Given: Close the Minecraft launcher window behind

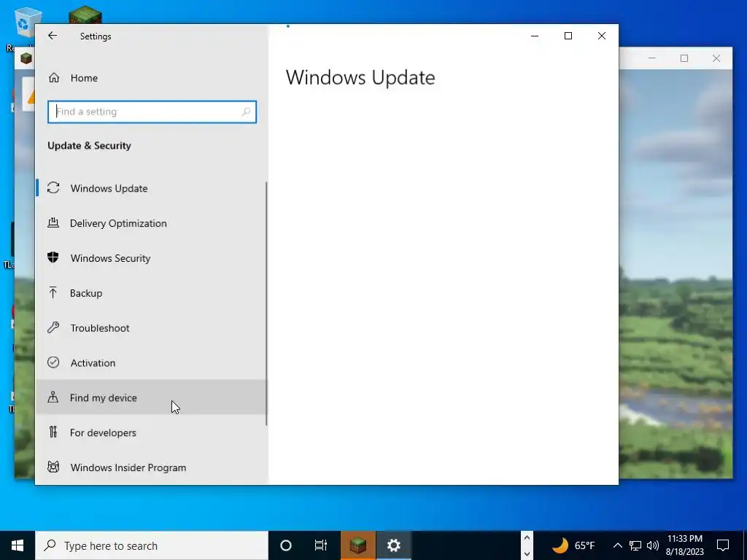Looking at the screenshot, I should [x=716, y=58].
